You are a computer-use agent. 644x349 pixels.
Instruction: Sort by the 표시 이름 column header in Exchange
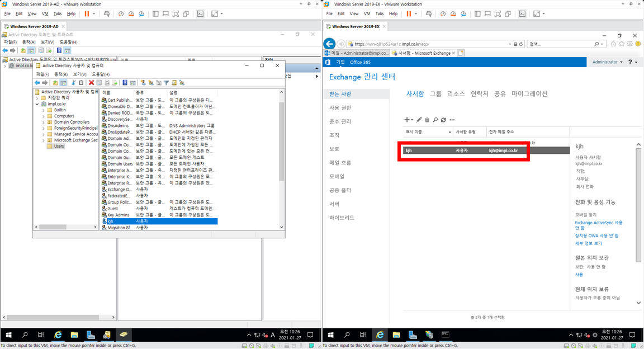point(428,132)
